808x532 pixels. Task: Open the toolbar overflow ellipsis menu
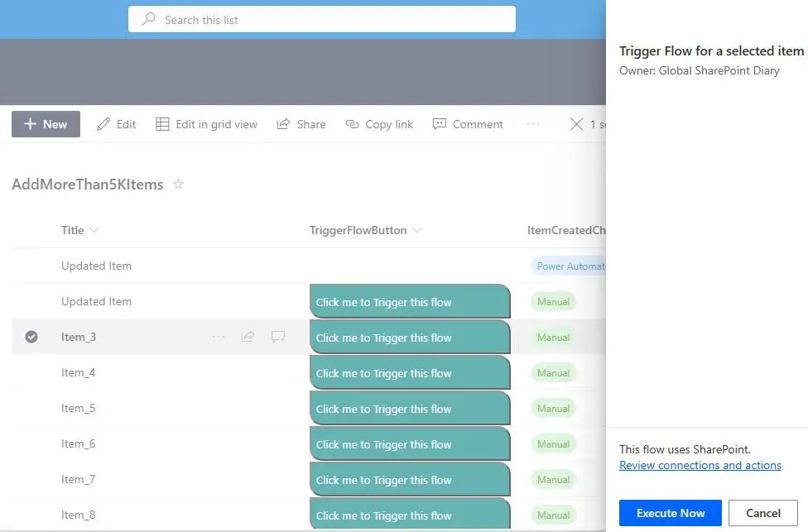[x=535, y=123]
